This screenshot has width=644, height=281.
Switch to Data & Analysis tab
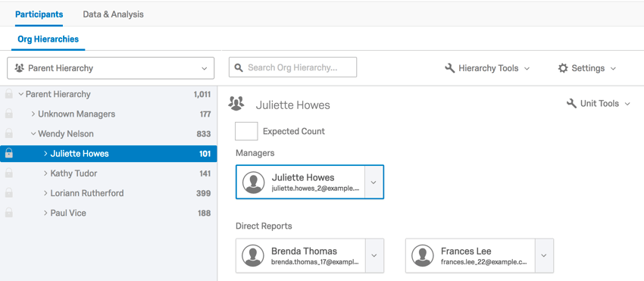coord(114,14)
